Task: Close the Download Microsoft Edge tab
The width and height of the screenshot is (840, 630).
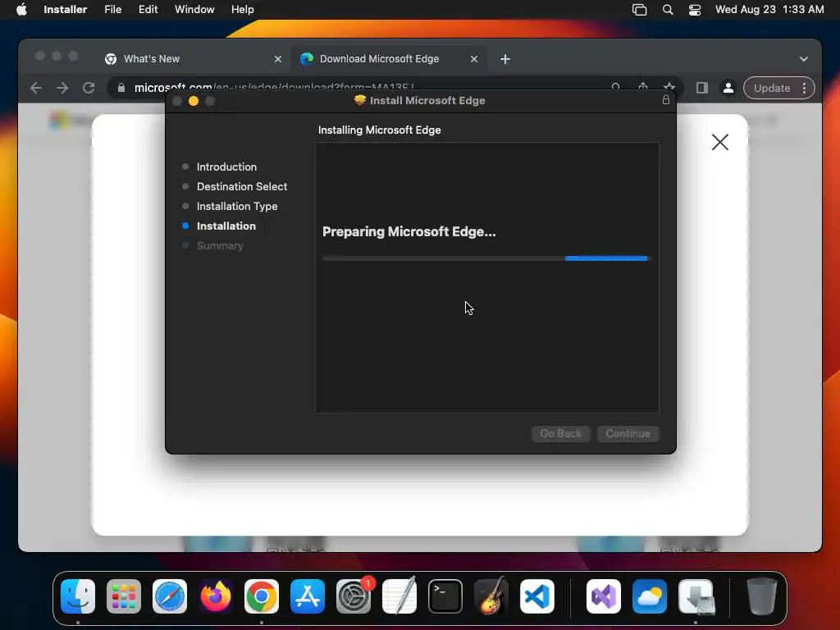Action: click(473, 59)
